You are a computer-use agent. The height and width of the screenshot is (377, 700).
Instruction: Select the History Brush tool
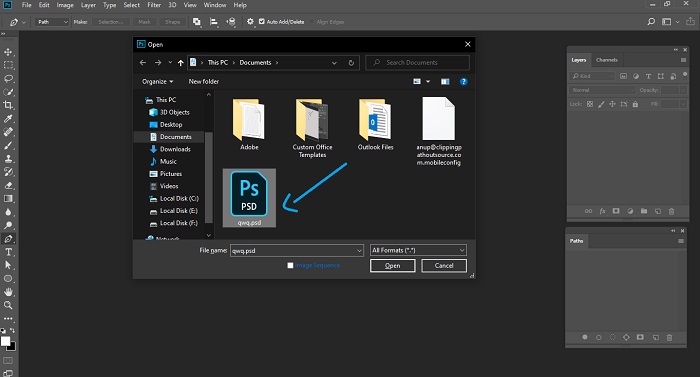coord(8,172)
